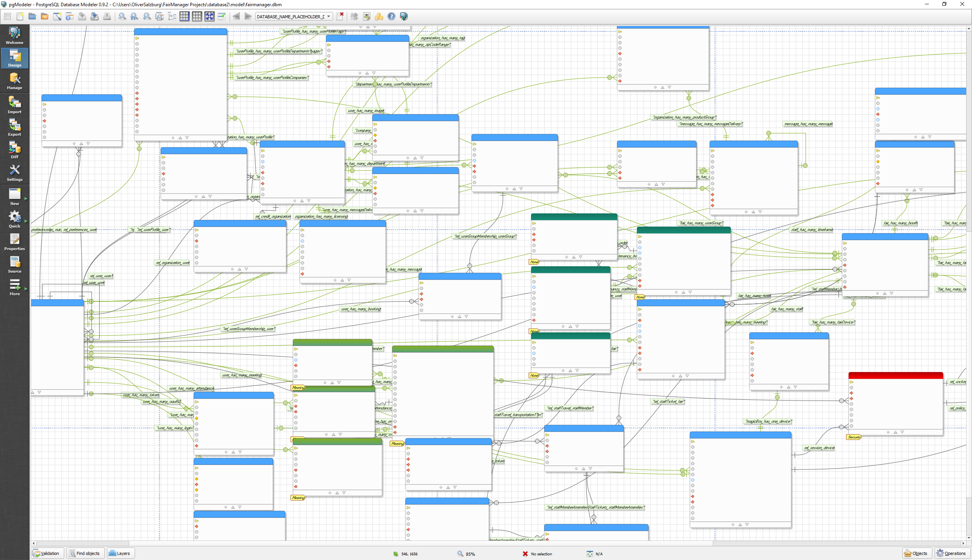Switch to the Welcome view
The width and height of the screenshot is (972, 560).
tap(14, 35)
